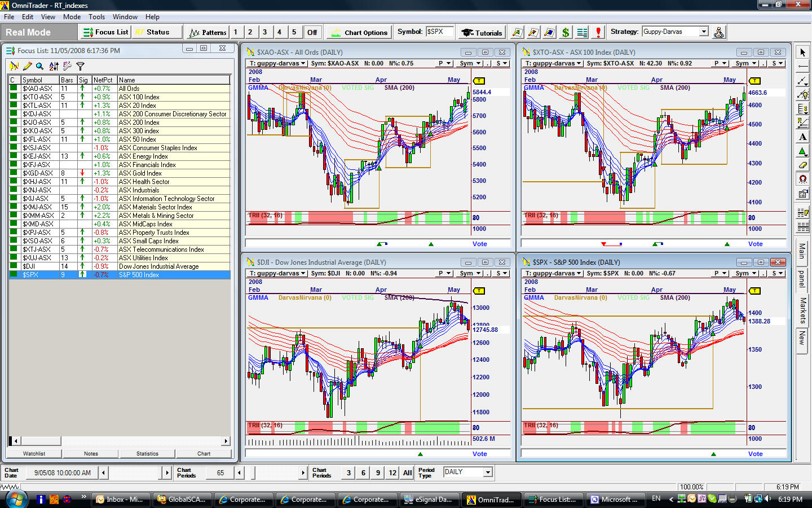The width and height of the screenshot is (812, 508).
Task: Click the magnifier search icon in Focus List
Action: pos(40,66)
